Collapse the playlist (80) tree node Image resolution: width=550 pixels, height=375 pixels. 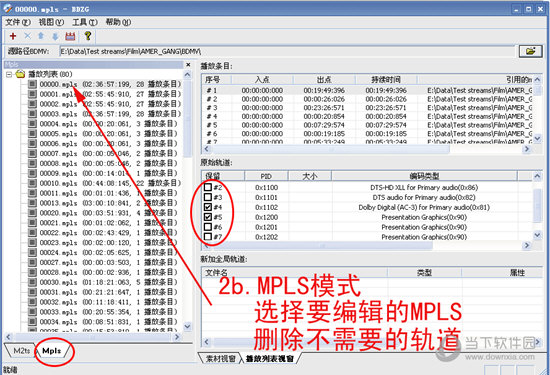coord(9,74)
